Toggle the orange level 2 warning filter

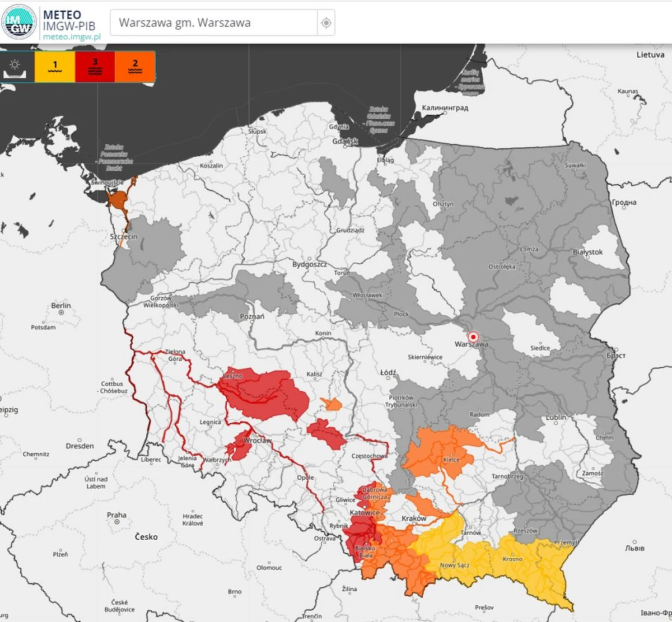point(134,66)
